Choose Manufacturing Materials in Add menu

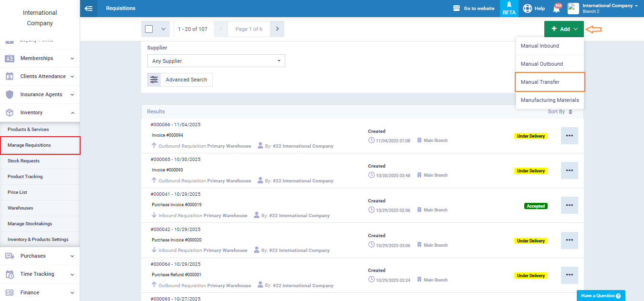point(550,100)
